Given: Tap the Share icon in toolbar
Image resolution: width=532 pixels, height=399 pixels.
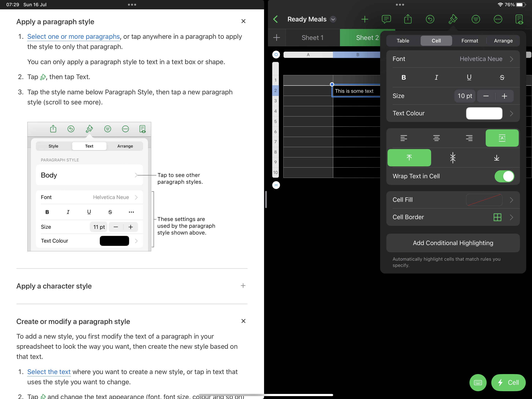Looking at the screenshot, I should [408, 19].
